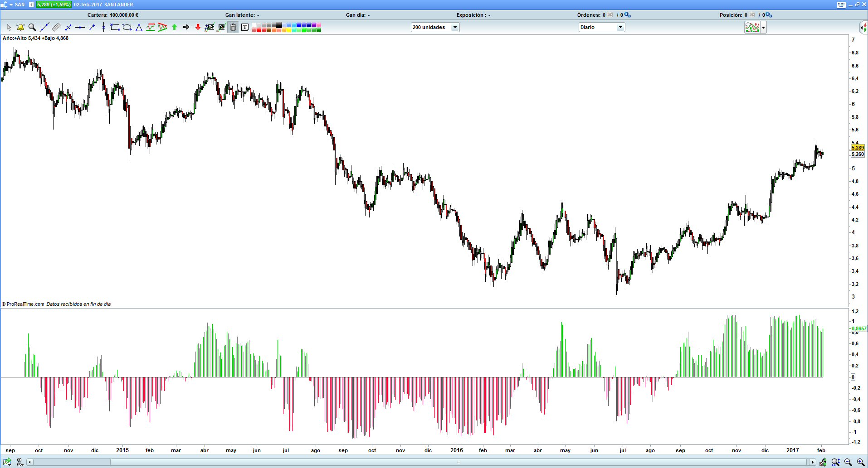Insert a black right arrow marker
This screenshot has width=868, height=468.
click(x=186, y=28)
